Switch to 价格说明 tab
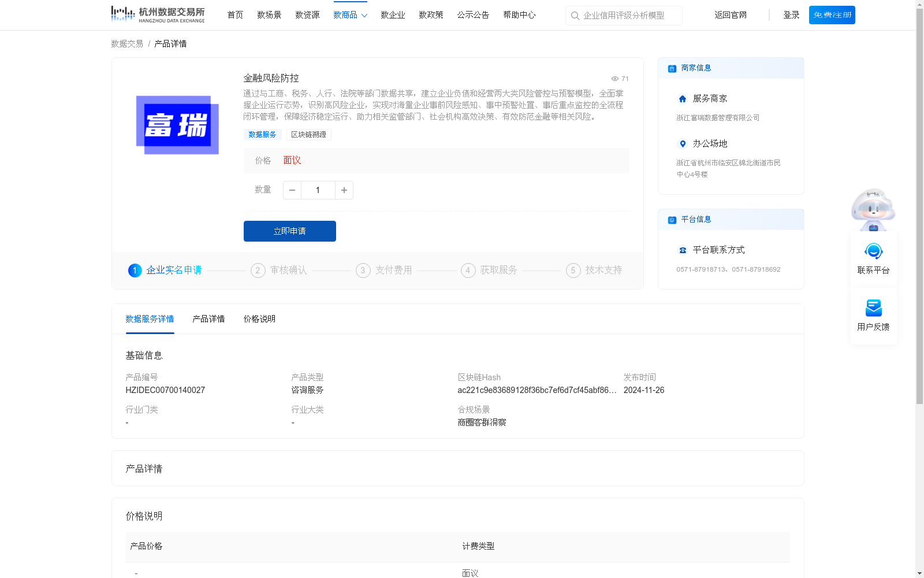This screenshot has width=924, height=578. pos(259,319)
